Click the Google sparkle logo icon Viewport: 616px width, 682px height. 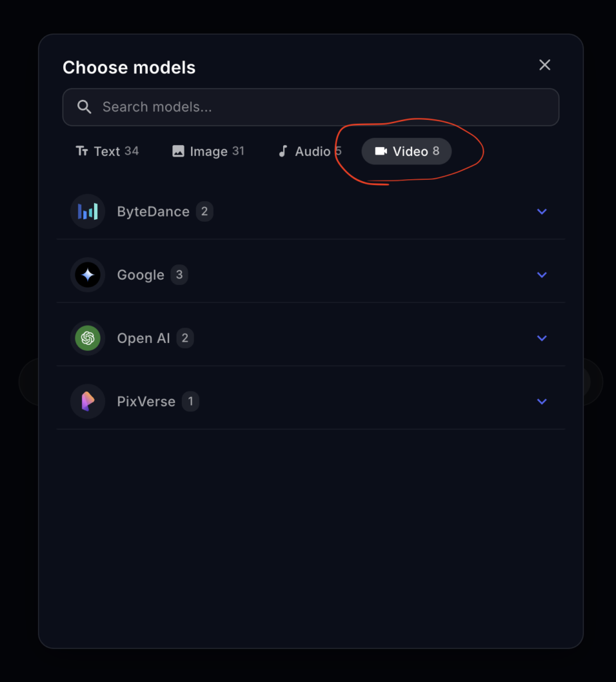[x=88, y=275]
